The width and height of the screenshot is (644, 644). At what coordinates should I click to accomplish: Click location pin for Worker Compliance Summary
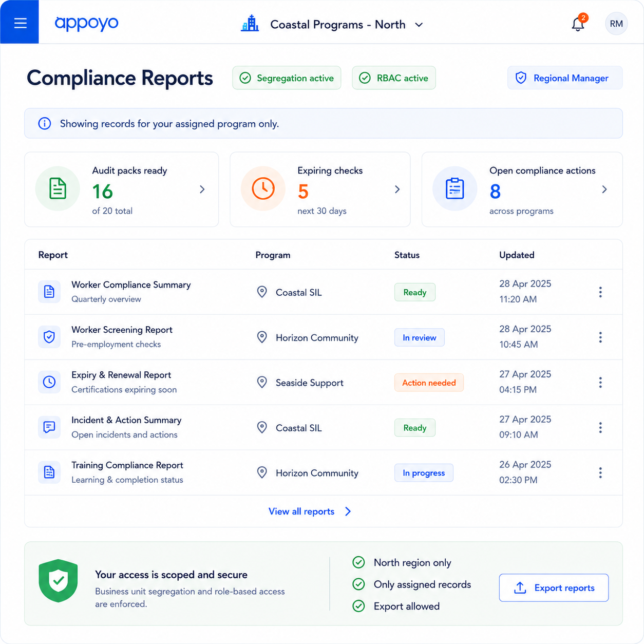[262, 292]
